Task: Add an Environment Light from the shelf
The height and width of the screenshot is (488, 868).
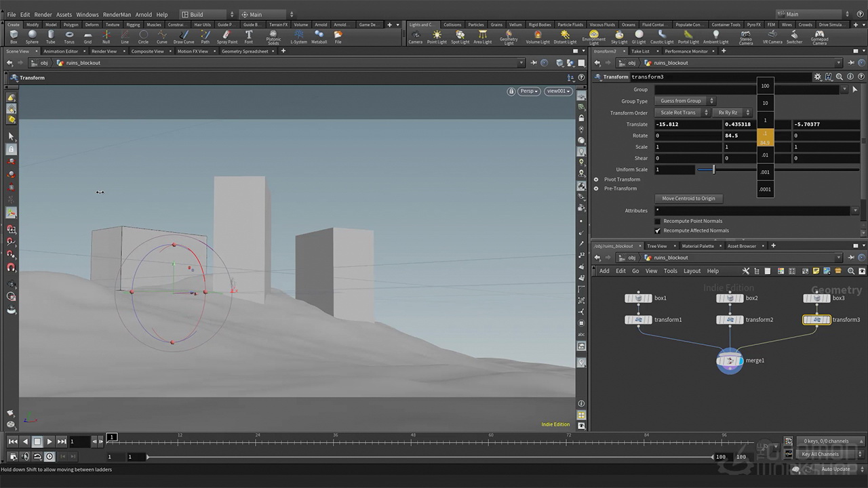Action: 593,37
